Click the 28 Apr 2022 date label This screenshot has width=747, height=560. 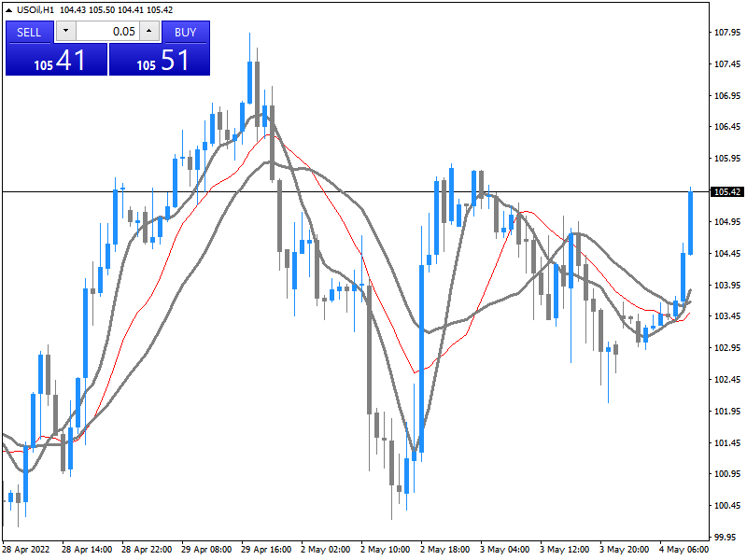coord(28,550)
